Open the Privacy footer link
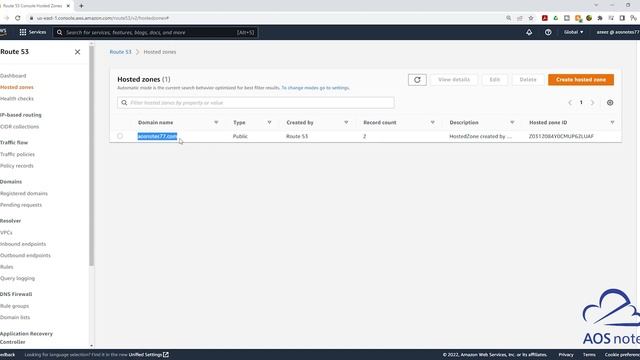Screen dimensions: 640x360 tap(566, 355)
